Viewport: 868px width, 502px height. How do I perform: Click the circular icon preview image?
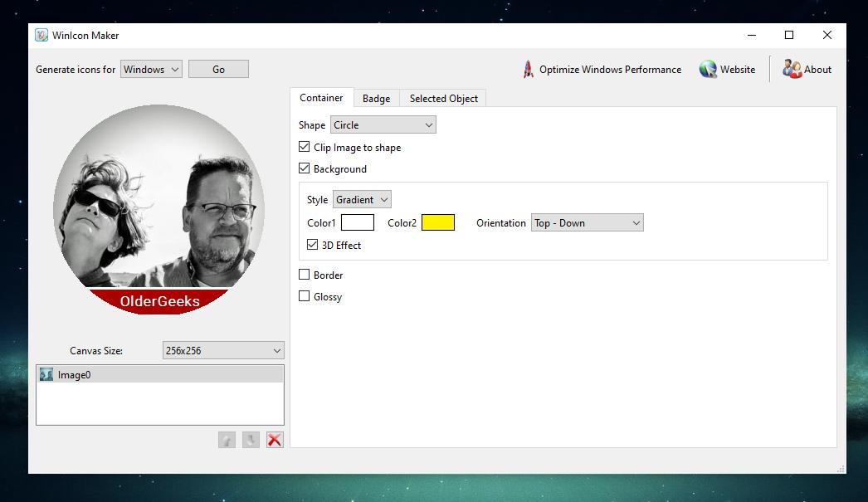[158, 209]
